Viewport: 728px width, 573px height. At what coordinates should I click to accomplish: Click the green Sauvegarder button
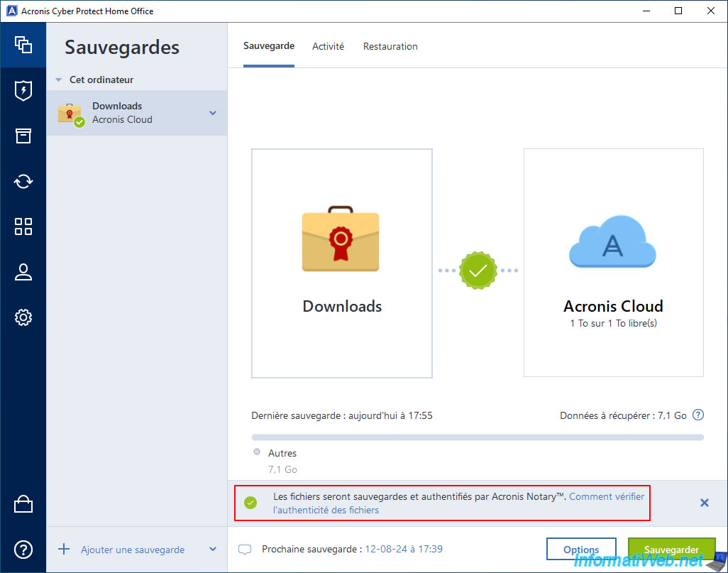pyautogui.click(x=671, y=550)
